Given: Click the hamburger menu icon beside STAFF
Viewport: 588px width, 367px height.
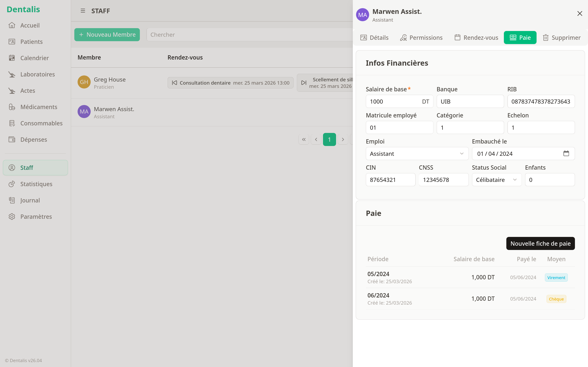Looking at the screenshot, I should 83,11.
